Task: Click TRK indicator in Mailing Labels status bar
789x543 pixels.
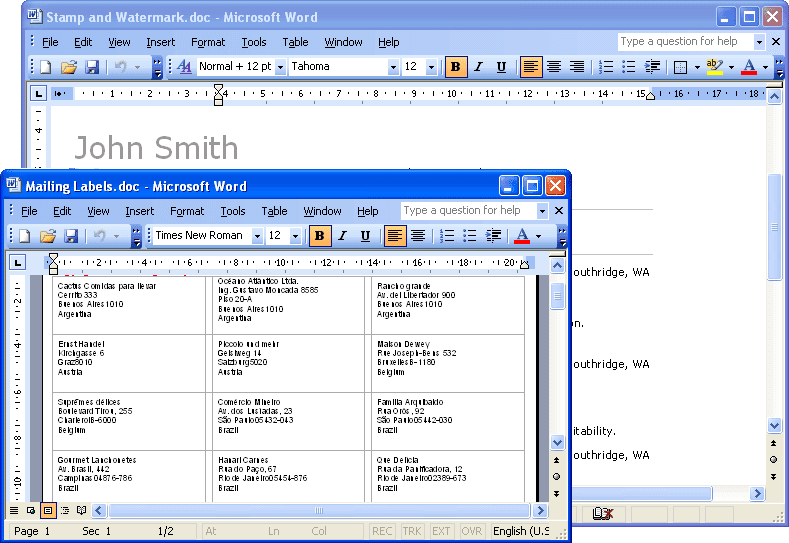Action: click(412, 531)
